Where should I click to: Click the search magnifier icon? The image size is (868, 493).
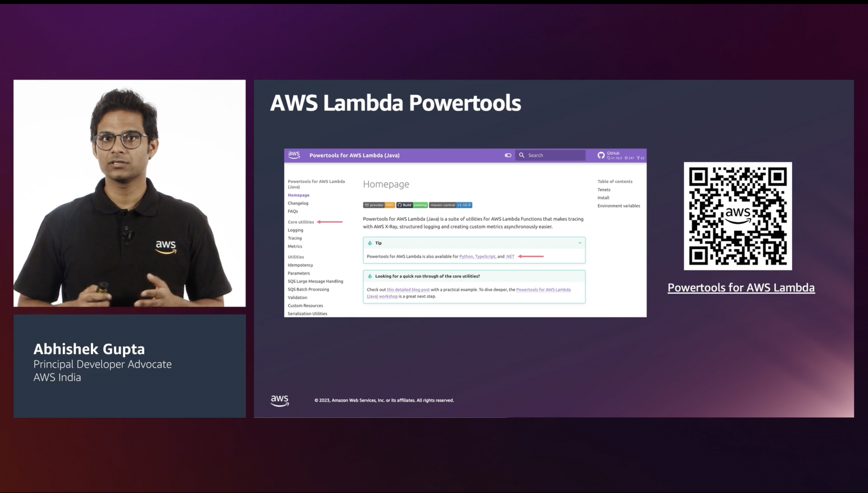[x=521, y=155]
